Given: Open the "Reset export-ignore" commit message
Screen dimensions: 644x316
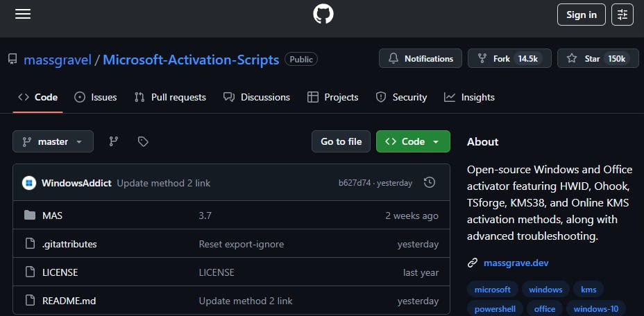Looking at the screenshot, I should click(x=241, y=244).
